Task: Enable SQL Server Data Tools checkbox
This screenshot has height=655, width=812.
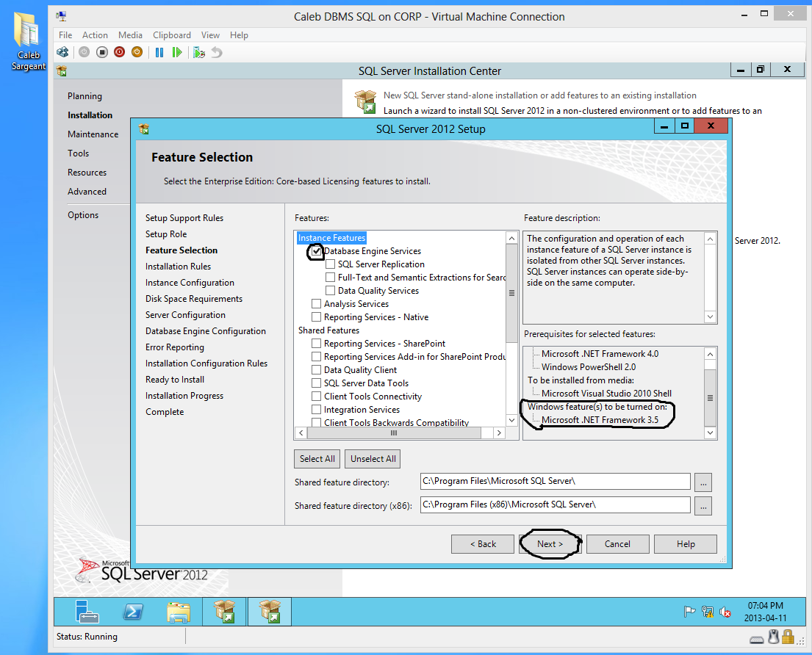Action: 317,383
